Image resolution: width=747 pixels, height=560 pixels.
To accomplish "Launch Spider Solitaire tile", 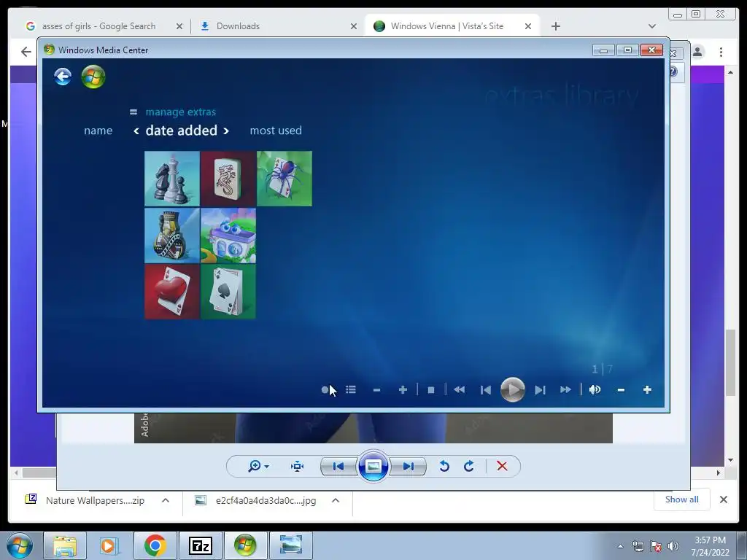I will click(285, 179).
